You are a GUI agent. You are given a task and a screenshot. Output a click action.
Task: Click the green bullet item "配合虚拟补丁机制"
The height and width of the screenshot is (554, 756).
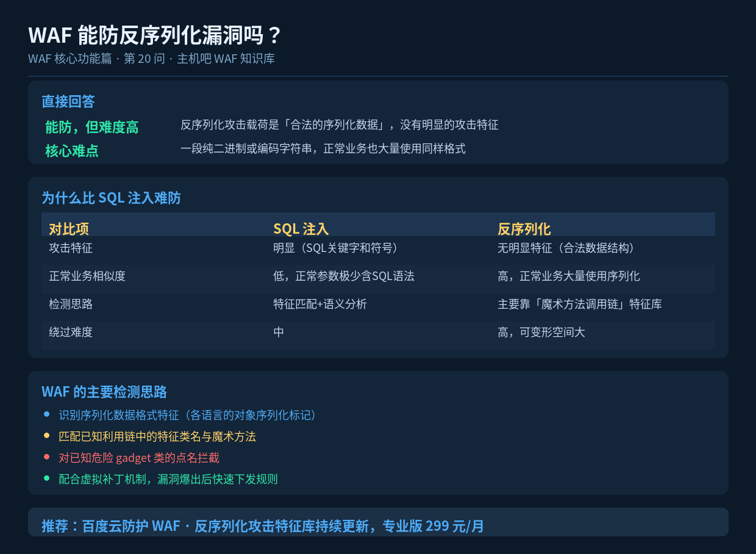pos(168,479)
